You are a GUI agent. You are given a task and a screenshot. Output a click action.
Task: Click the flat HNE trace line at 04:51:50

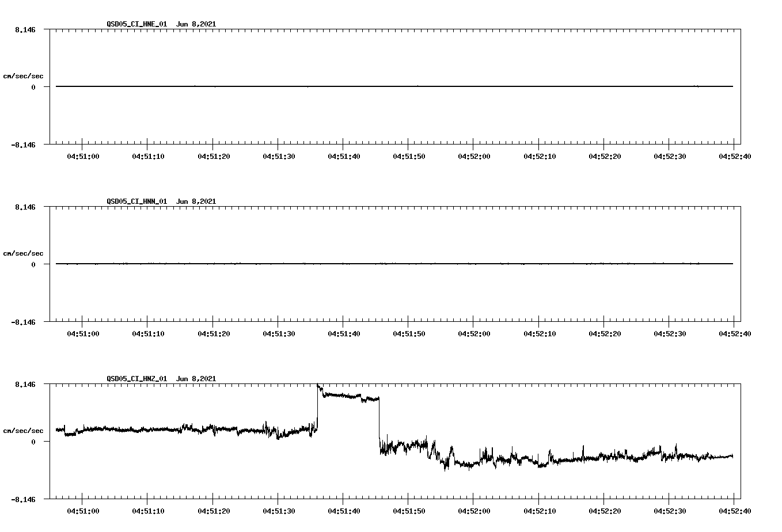[x=408, y=86]
